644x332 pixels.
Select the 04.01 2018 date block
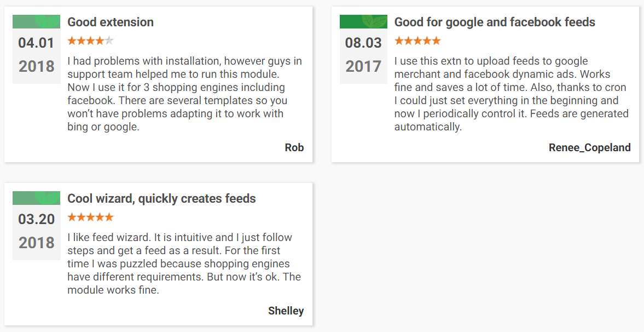click(x=37, y=56)
